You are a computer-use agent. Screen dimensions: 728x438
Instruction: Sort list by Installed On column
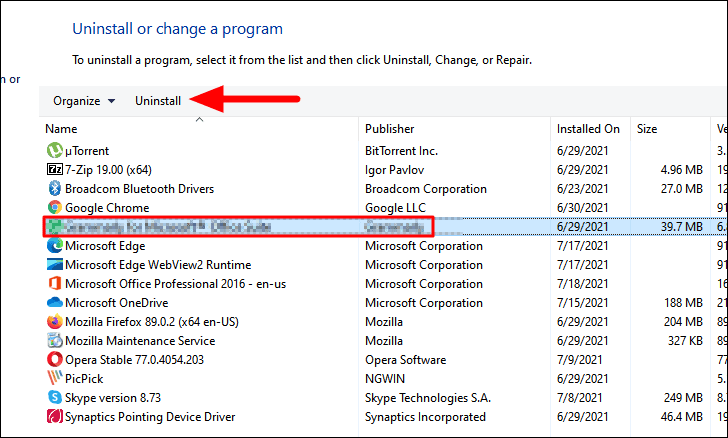(588, 129)
